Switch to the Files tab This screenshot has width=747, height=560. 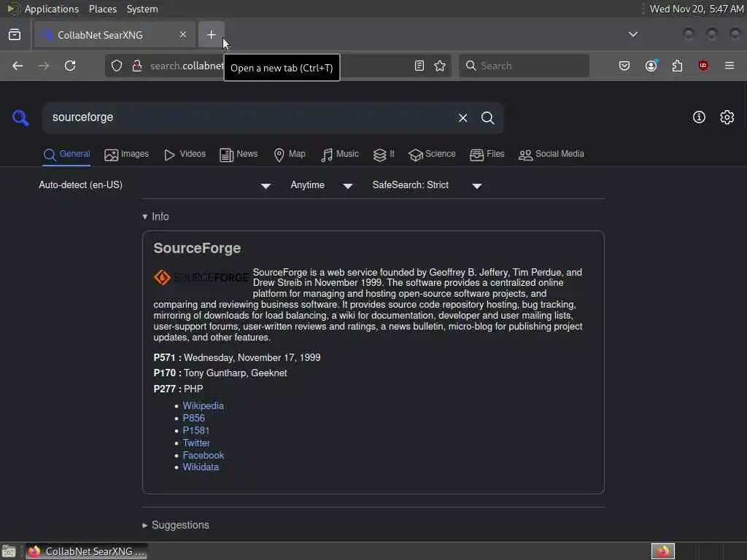(x=487, y=155)
